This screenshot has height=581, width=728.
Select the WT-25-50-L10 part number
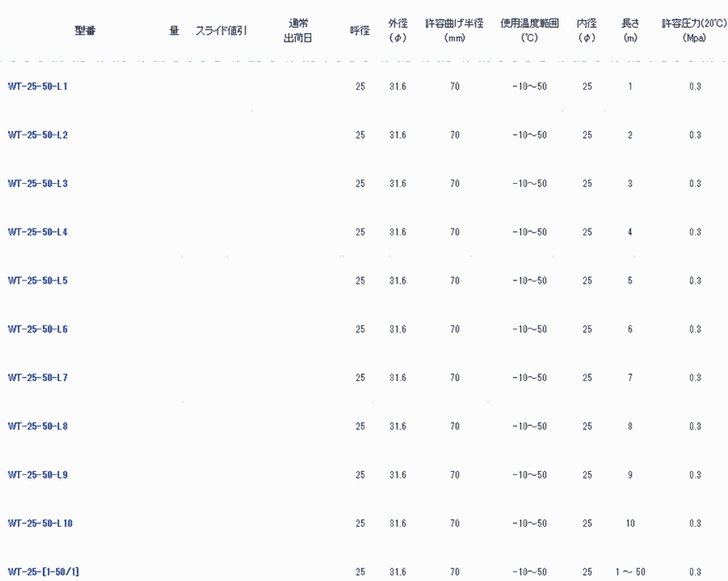coord(41,523)
